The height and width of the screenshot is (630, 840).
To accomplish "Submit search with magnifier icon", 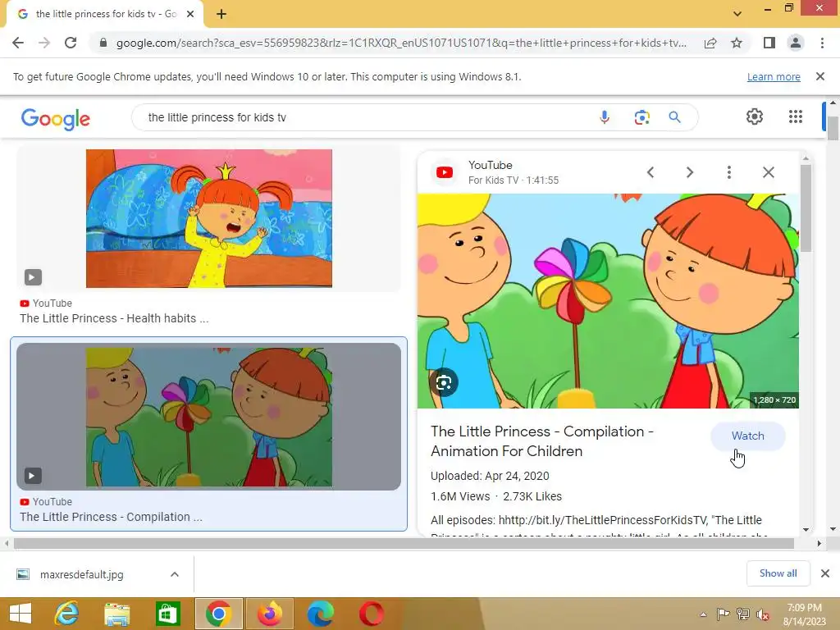I will [674, 117].
